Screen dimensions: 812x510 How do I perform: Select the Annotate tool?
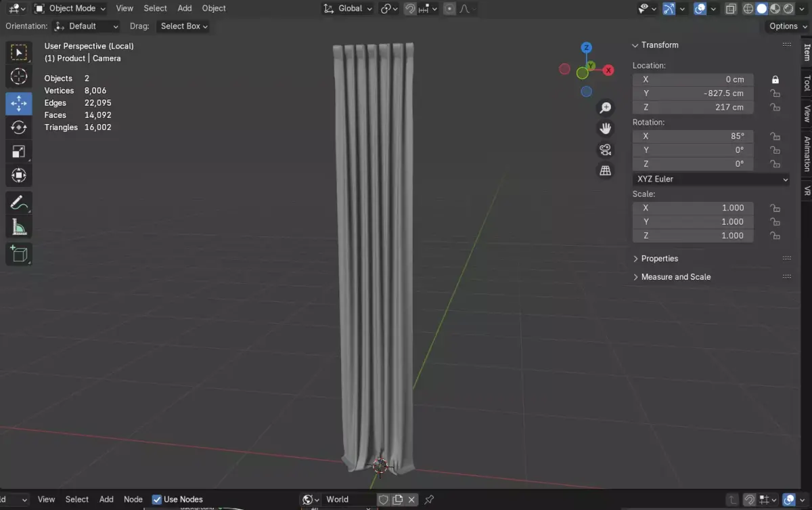[19, 203]
